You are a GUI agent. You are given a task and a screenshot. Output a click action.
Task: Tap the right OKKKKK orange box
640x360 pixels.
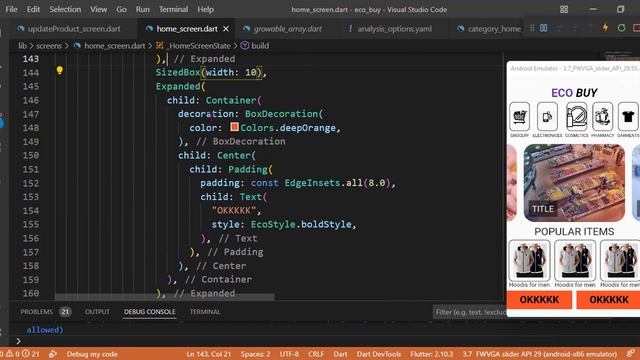pos(608,300)
